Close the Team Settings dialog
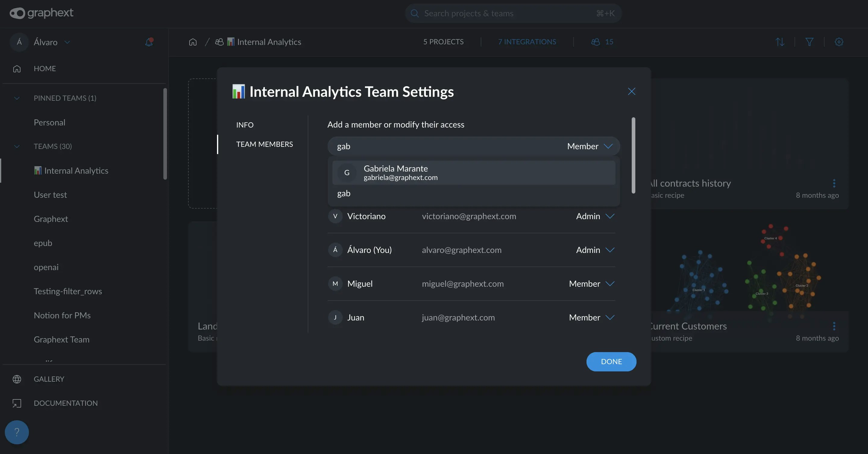This screenshot has width=868, height=454. tap(631, 91)
